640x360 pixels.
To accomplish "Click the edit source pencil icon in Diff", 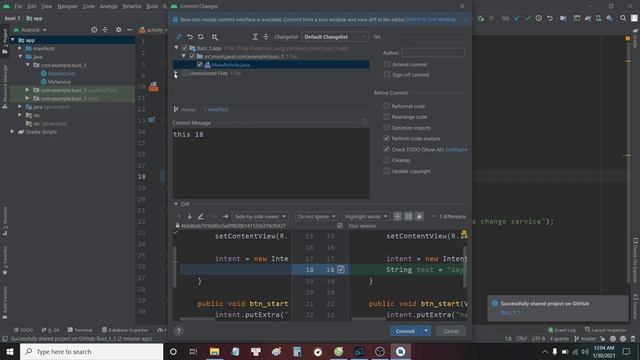I will point(200,216).
